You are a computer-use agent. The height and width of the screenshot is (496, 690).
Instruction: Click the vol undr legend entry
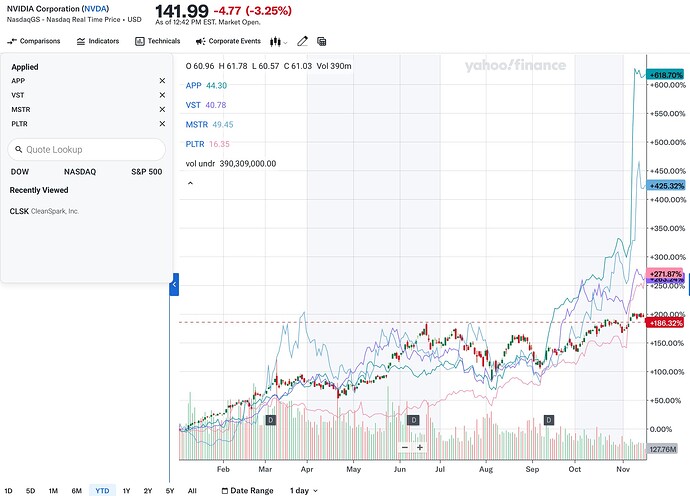[231, 164]
